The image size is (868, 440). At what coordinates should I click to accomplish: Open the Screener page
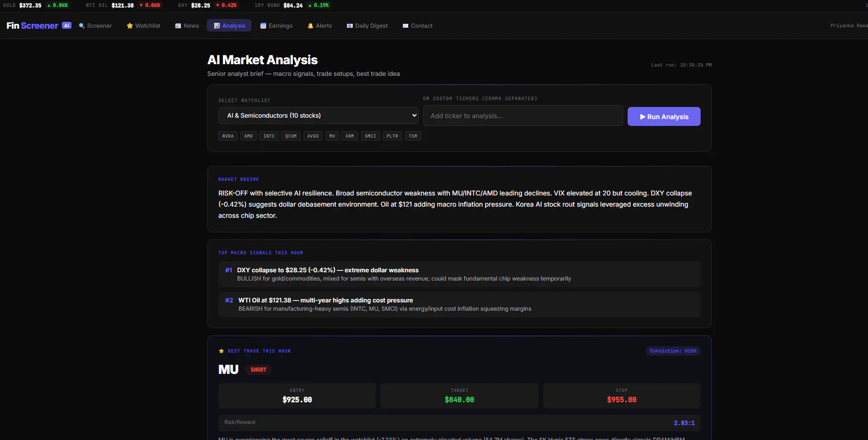point(95,26)
